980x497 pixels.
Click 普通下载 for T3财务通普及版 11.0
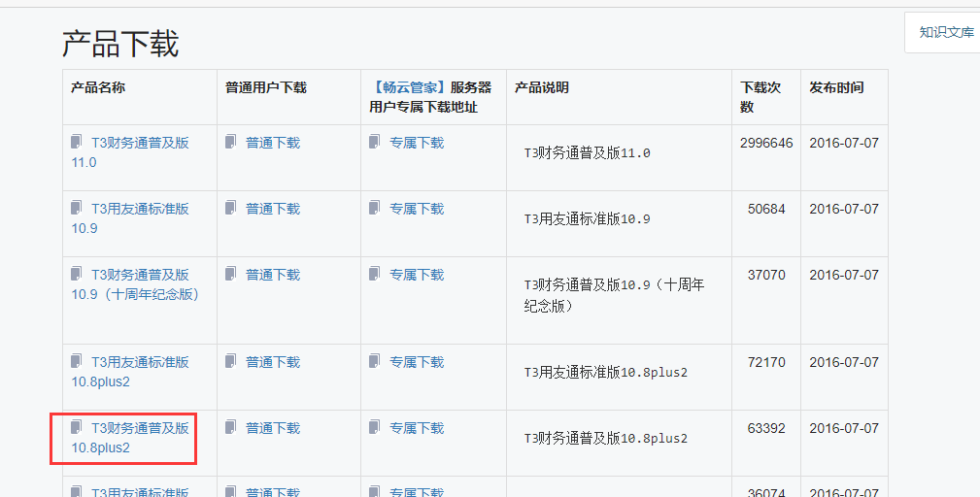[x=273, y=143]
